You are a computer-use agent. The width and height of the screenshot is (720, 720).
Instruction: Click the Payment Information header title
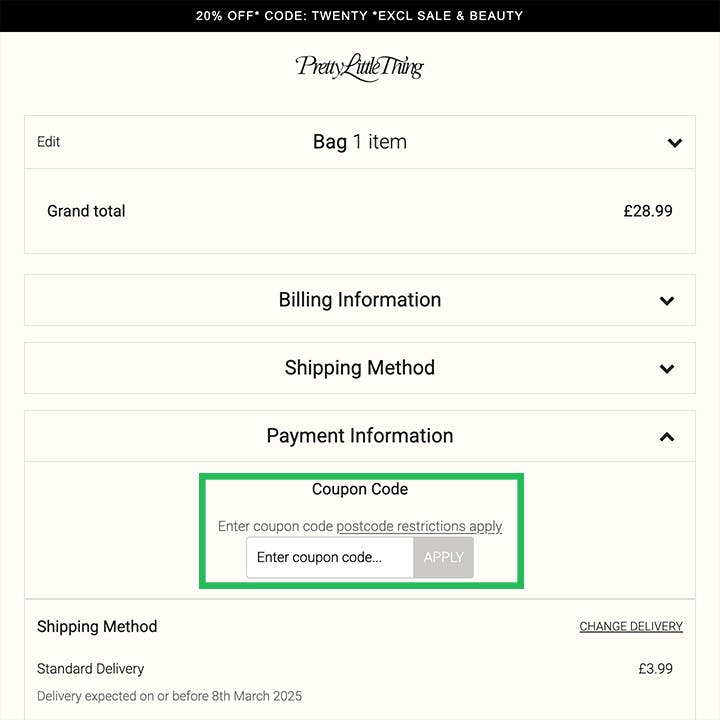click(359, 436)
